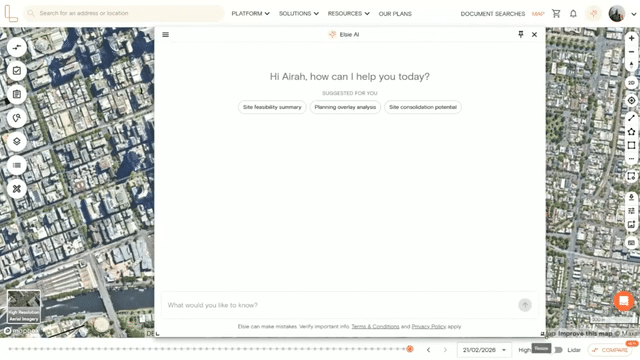Select the area selection tool
The width and height of the screenshot is (640, 360).
631,176
